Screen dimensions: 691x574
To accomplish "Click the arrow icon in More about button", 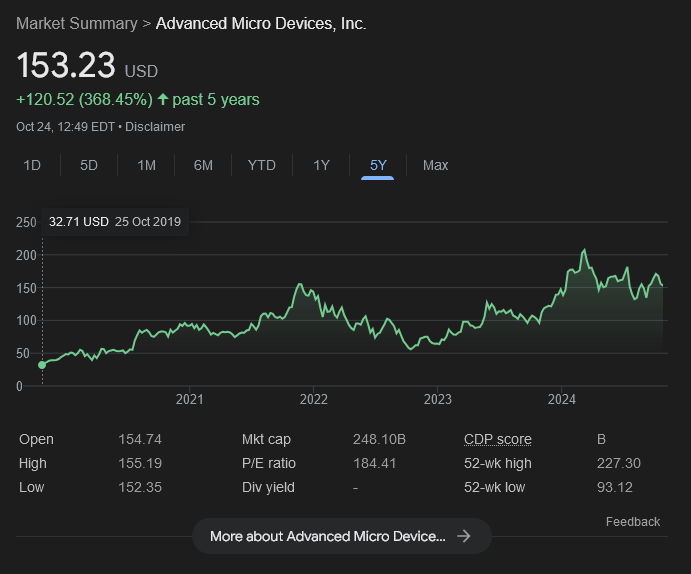I will pos(464,536).
